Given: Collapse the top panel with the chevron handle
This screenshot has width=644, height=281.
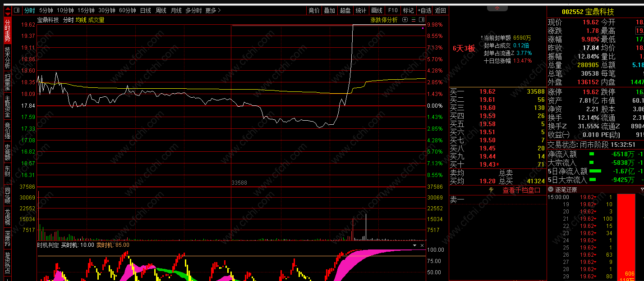Looking at the screenshot, I should (x=497, y=8).
